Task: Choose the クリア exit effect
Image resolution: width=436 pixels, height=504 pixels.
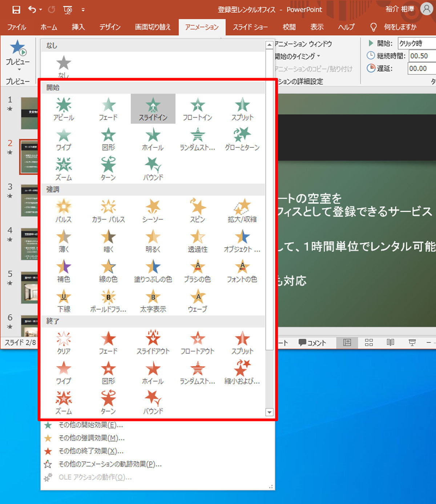Action: pos(64,343)
